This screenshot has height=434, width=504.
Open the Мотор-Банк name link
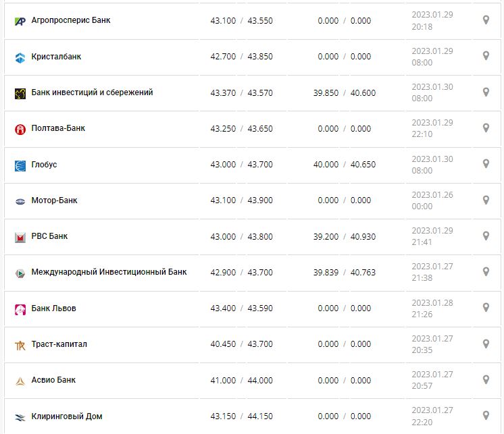click(x=54, y=200)
